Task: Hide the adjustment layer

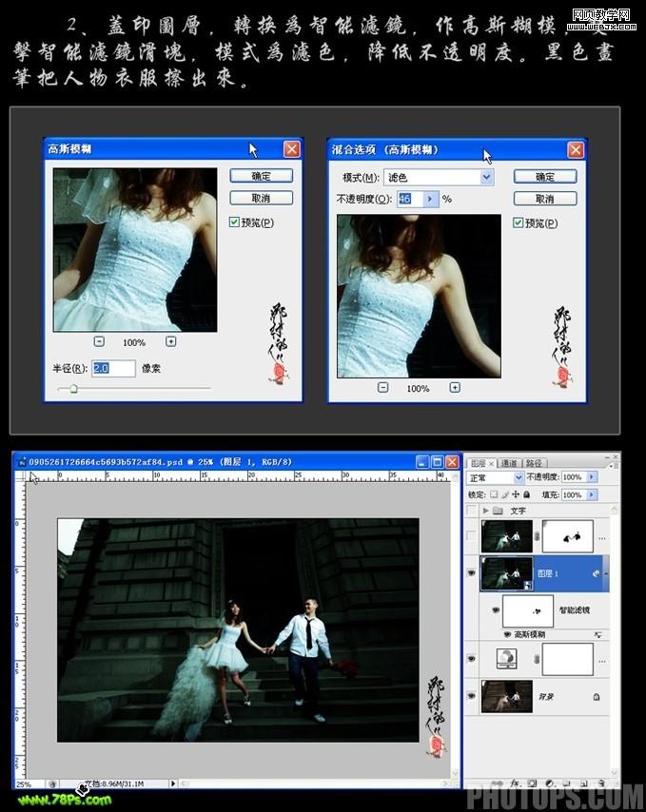Action: click(x=472, y=659)
